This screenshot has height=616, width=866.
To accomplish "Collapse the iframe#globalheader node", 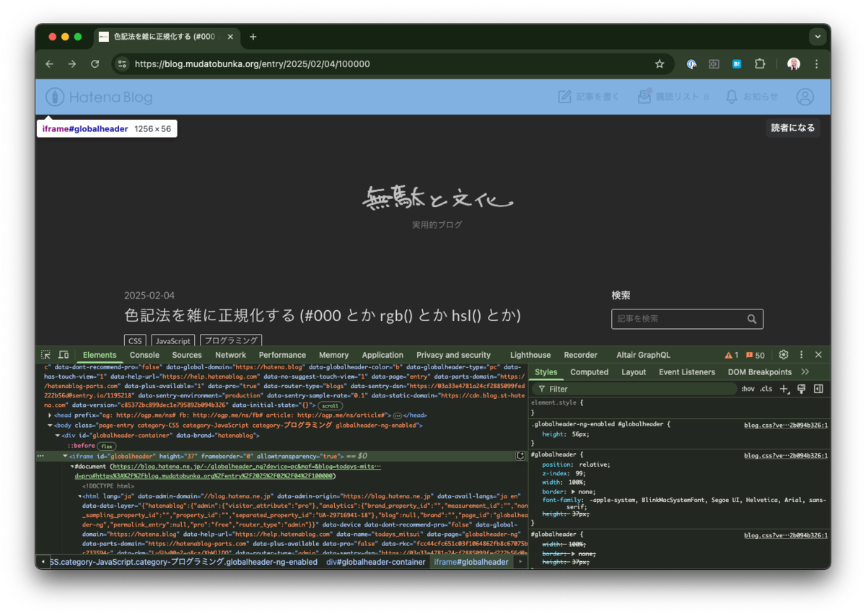I will coord(65,456).
